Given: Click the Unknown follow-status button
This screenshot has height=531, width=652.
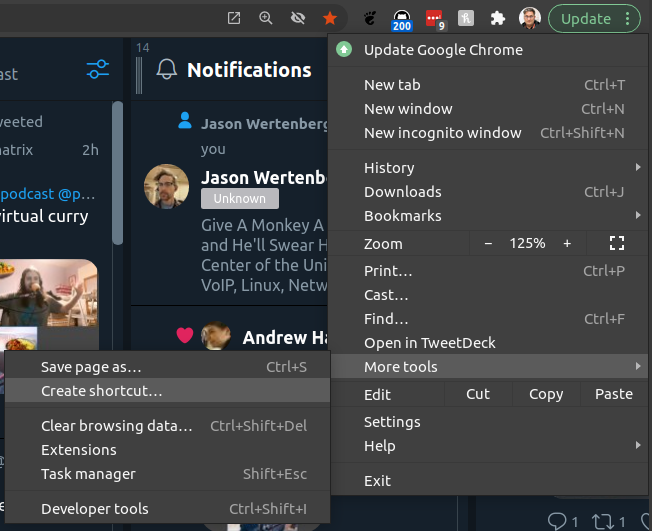Looking at the screenshot, I should 240,199.
